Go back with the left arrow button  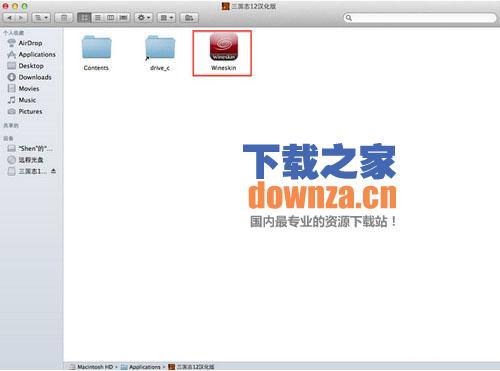pos(9,17)
